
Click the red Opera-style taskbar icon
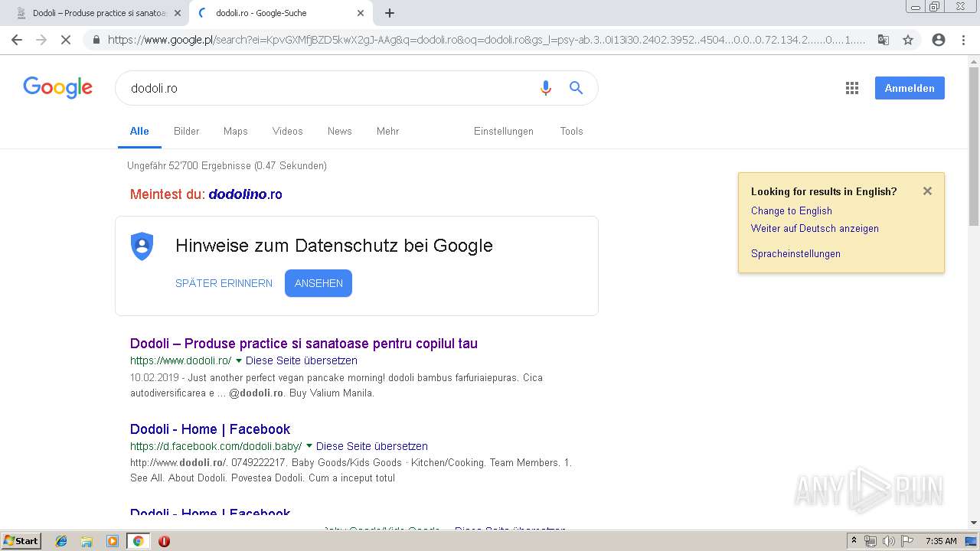click(164, 541)
